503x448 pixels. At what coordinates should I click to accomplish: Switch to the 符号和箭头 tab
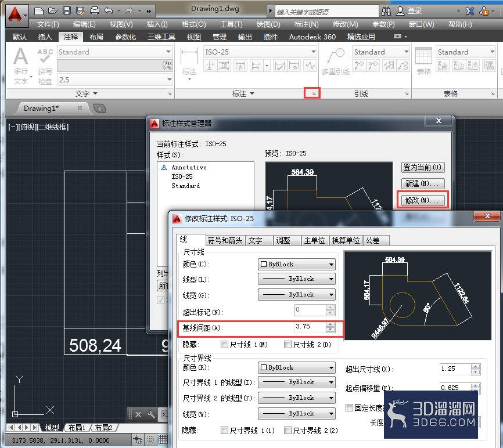[x=225, y=240]
